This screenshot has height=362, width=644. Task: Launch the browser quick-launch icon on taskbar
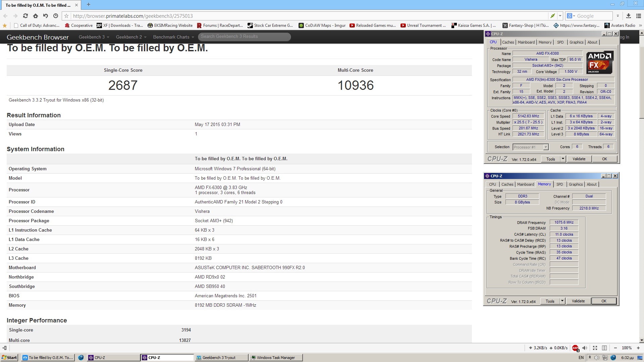point(81,358)
